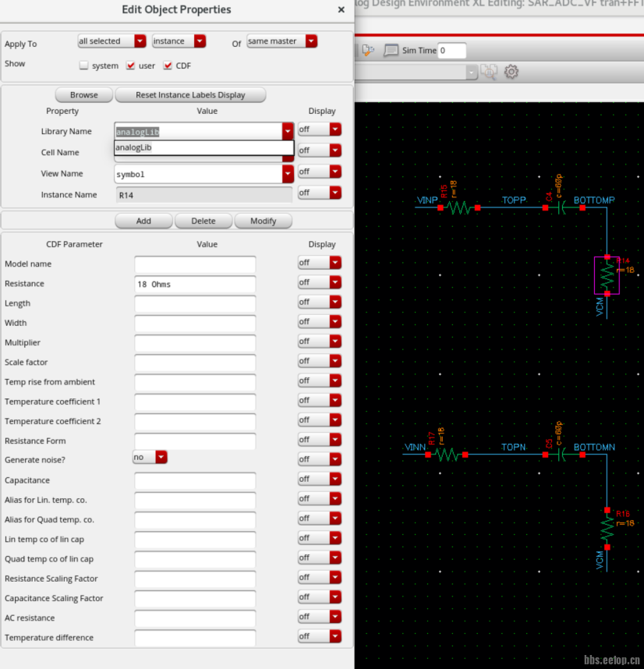
Task: Click the Scale factor input field
Action: pyautogui.click(x=195, y=363)
